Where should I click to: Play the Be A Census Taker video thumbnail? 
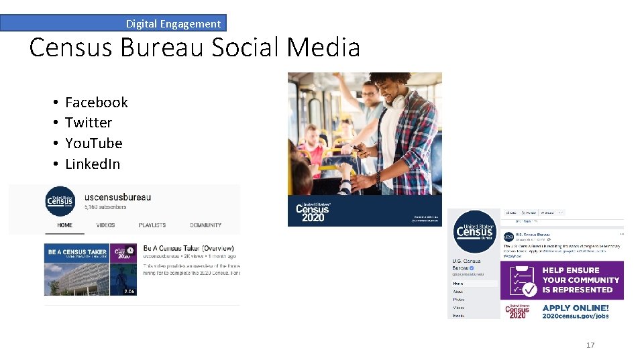(91, 269)
